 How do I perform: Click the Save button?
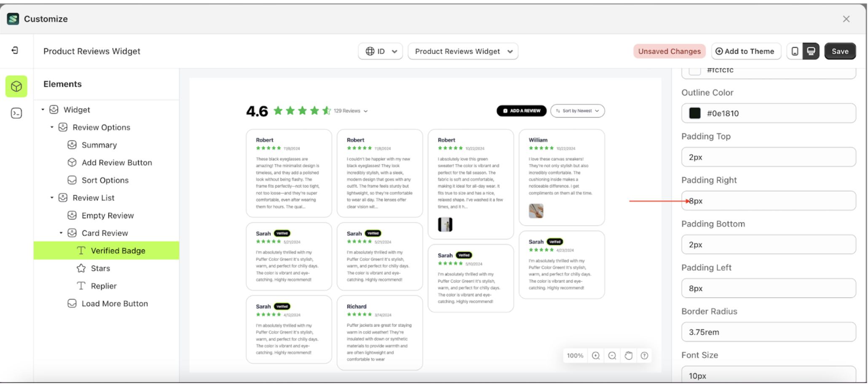click(840, 51)
